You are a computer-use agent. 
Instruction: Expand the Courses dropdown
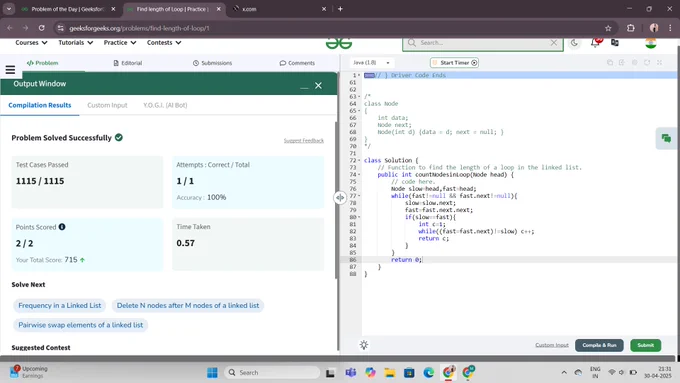31,43
